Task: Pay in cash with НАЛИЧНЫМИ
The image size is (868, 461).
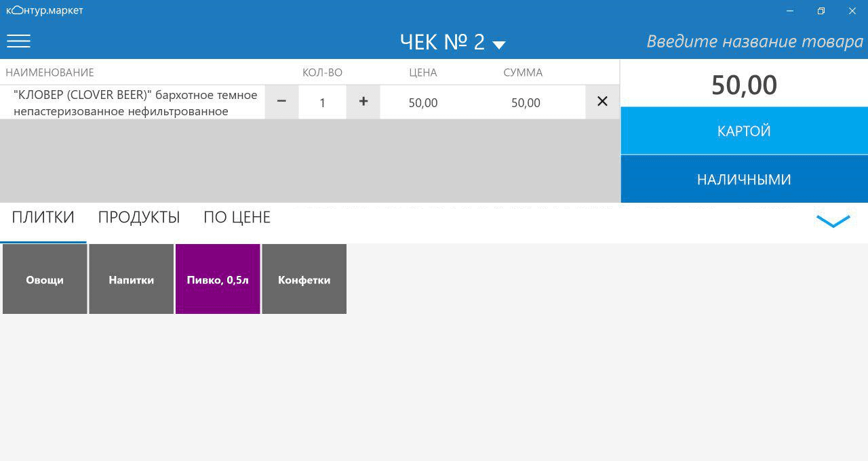Action: click(x=744, y=179)
